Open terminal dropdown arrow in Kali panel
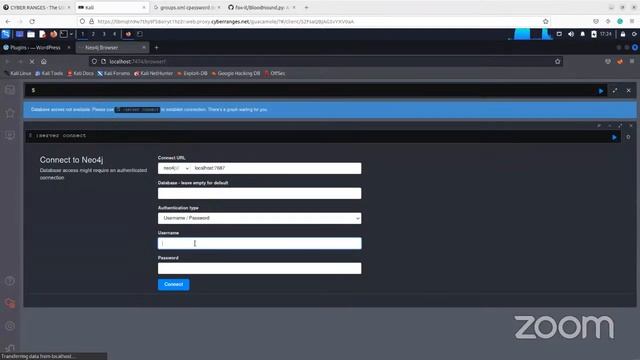 click(x=71, y=34)
